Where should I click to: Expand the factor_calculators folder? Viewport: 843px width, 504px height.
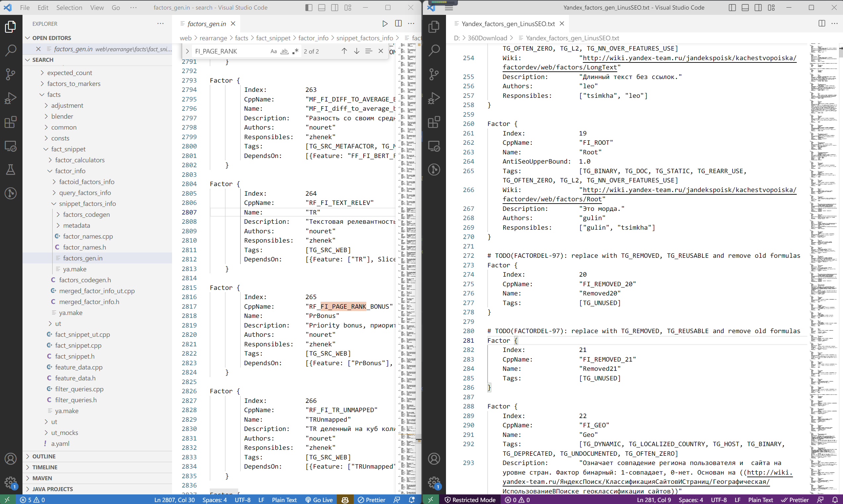click(80, 160)
